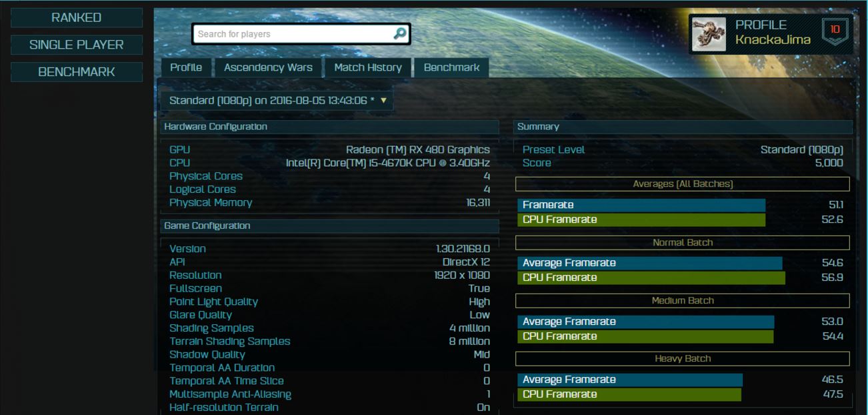Go to the Match History tab
This screenshot has width=868, height=415.
(368, 67)
